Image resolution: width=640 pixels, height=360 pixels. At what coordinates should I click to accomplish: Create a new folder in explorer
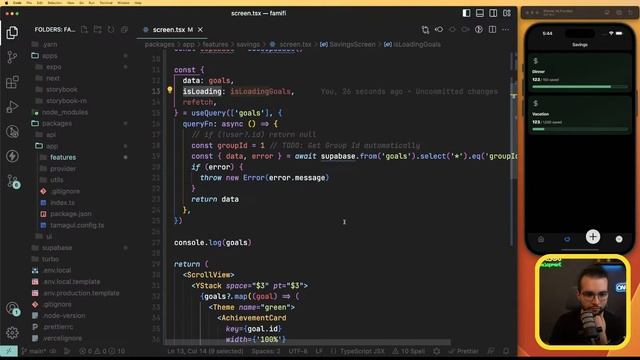coord(98,29)
